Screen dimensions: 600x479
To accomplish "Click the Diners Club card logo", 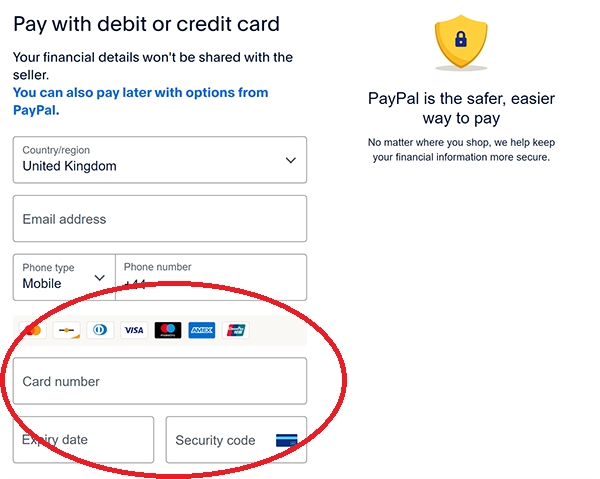I will pyautogui.click(x=100, y=330).
